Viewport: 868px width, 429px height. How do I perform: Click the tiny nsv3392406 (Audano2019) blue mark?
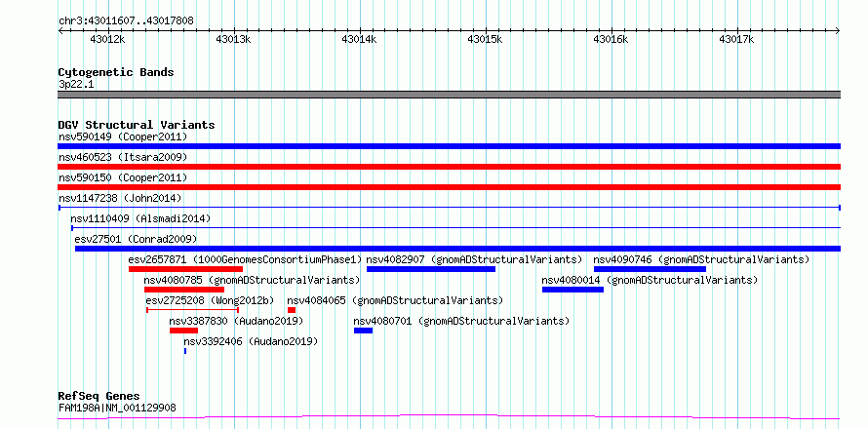click(x=185, y=351)
